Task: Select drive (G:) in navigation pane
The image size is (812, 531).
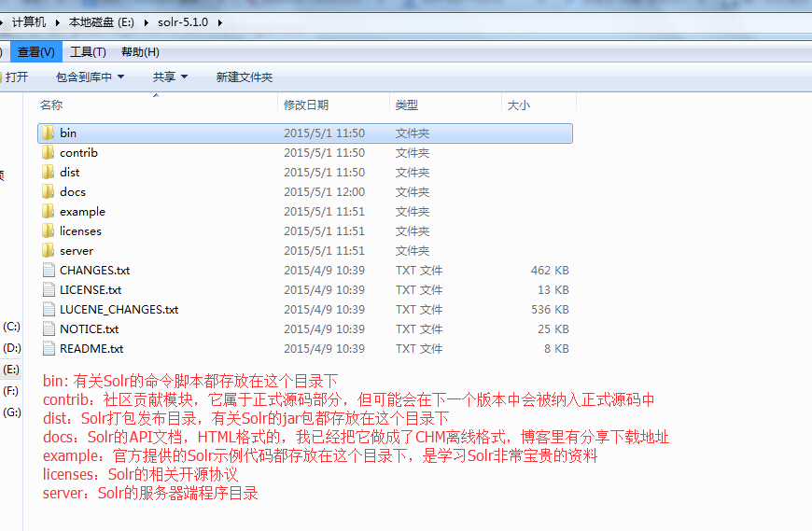Action: click(x=11, y=412)
